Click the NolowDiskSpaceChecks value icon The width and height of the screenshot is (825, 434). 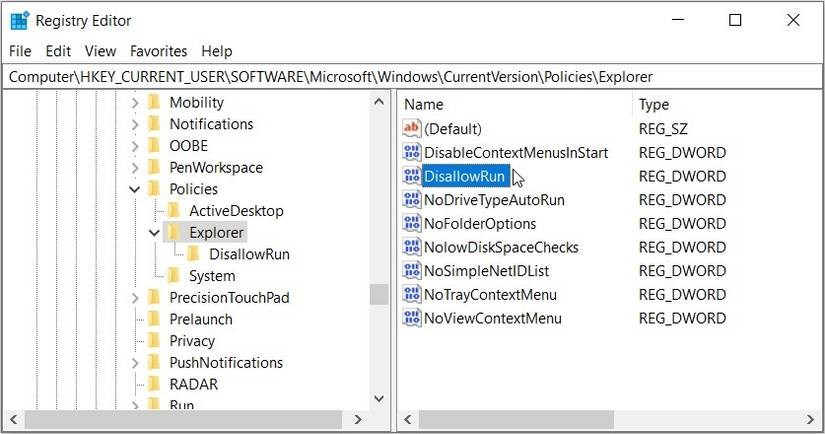412,247
